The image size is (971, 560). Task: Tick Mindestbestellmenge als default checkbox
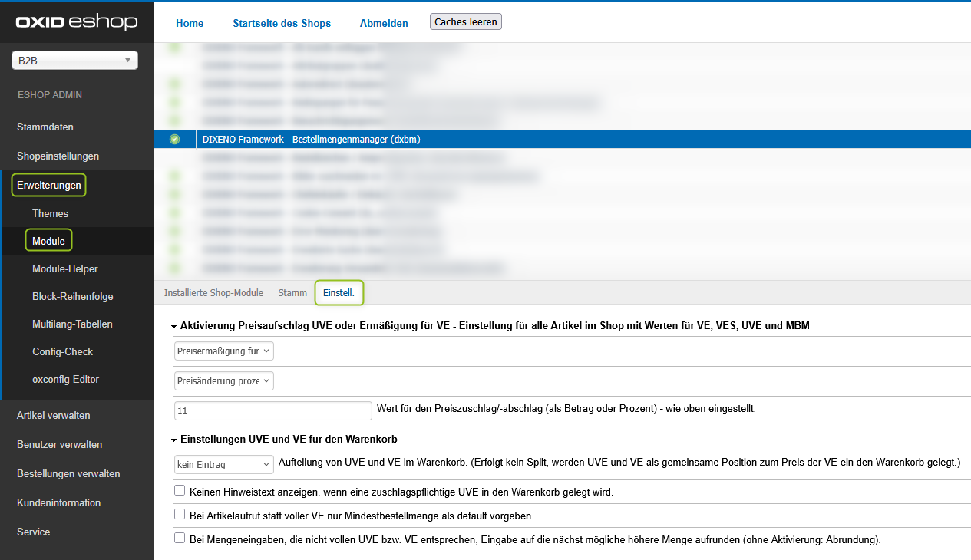(x=180, y=515)
